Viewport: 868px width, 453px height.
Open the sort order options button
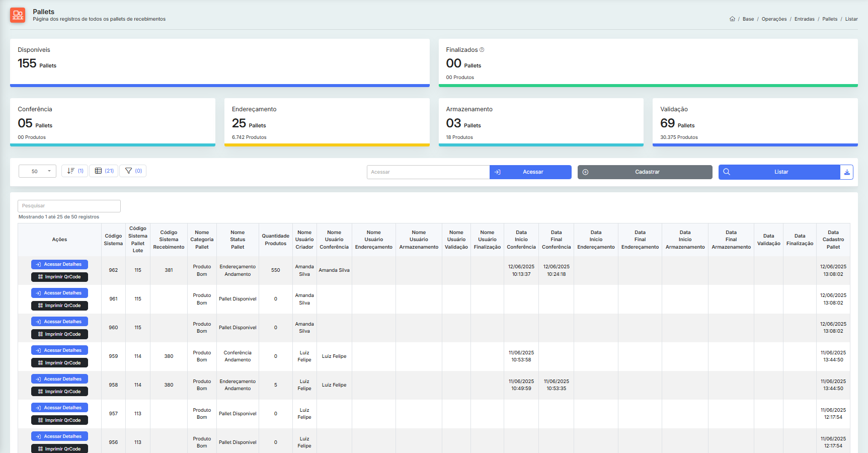pyautogui.click(x=75, y=171)
